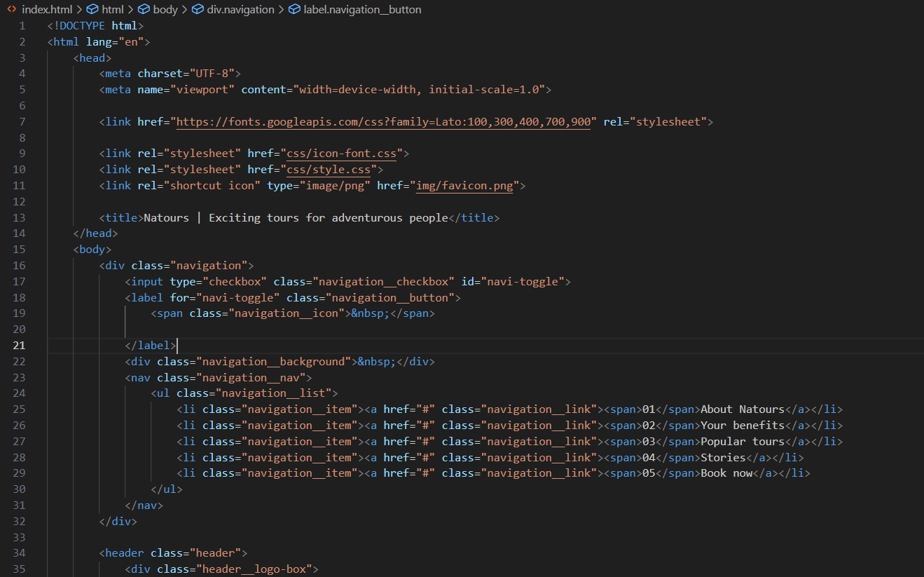Click line number 7 in the gutter
924x577 pixels.
pyautogui.click(x=22, y=122)
